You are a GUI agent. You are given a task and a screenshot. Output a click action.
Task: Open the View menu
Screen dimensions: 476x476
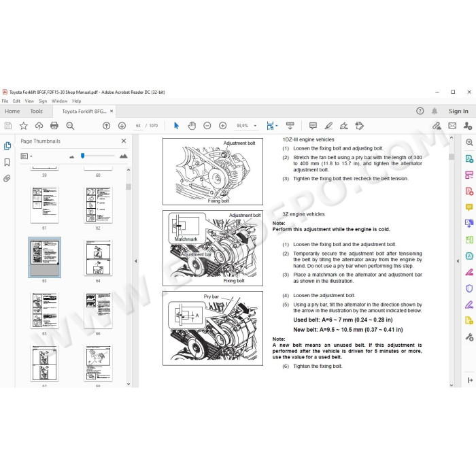pyautogui.click(x=29, y=101)
